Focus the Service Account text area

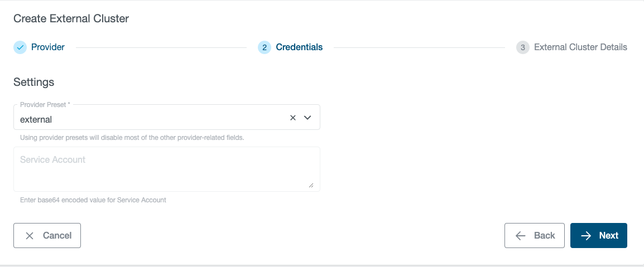tap(166, 170)
